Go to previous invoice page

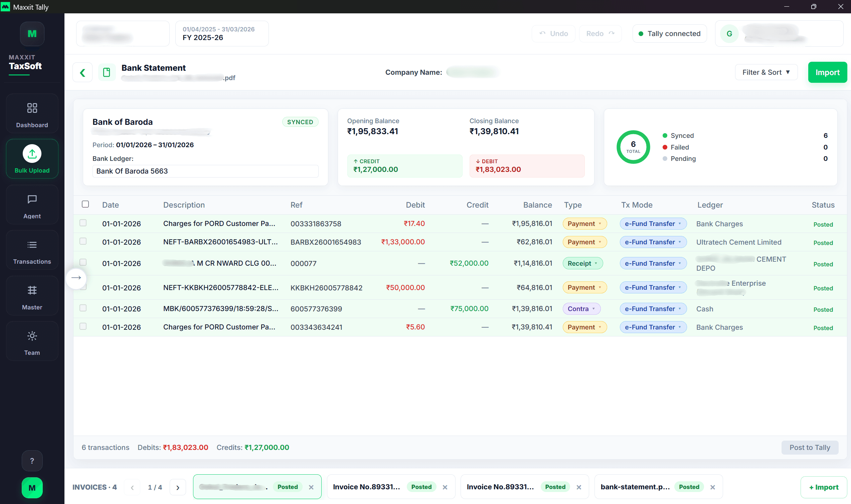coord(132,487)
